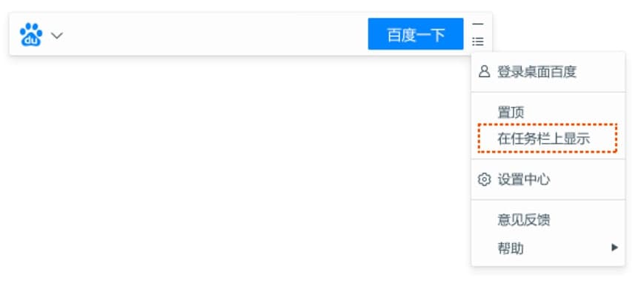Expand the 帮助 submenu arrow

(614, 247)
